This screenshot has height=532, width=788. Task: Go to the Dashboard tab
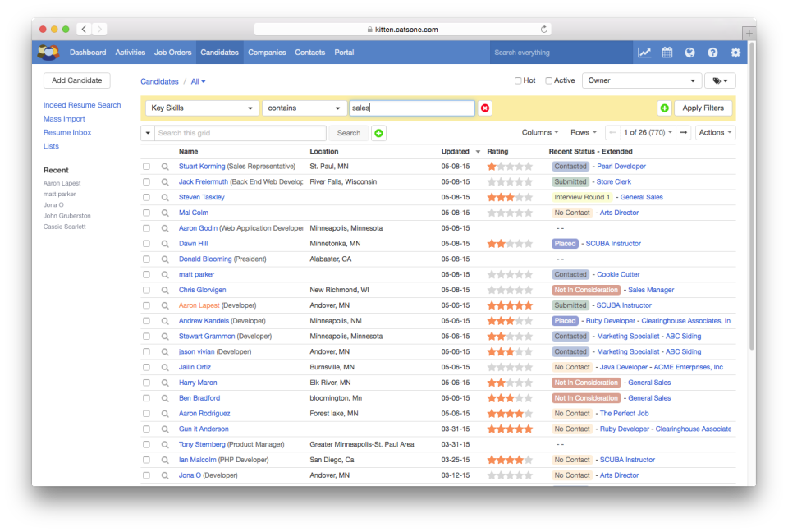[x=88, y=53]
